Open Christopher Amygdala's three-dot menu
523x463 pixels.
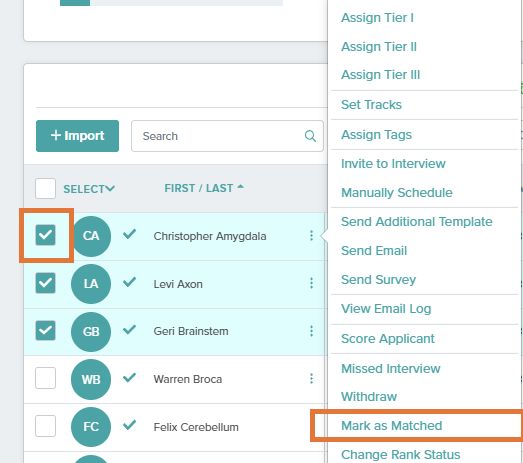[311, 236]
